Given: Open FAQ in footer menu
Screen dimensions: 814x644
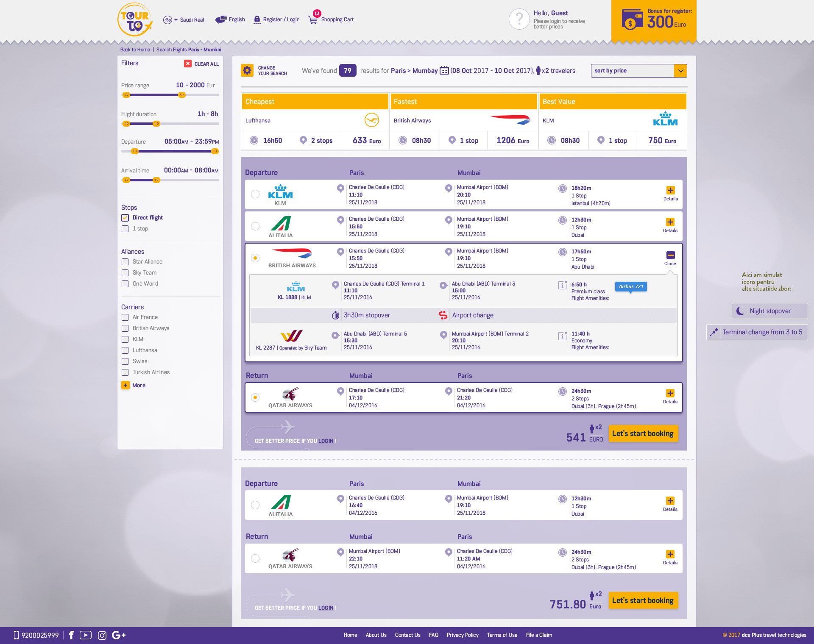Looking at the screenshot, I should pyautogui.click(x=434, y=635).
